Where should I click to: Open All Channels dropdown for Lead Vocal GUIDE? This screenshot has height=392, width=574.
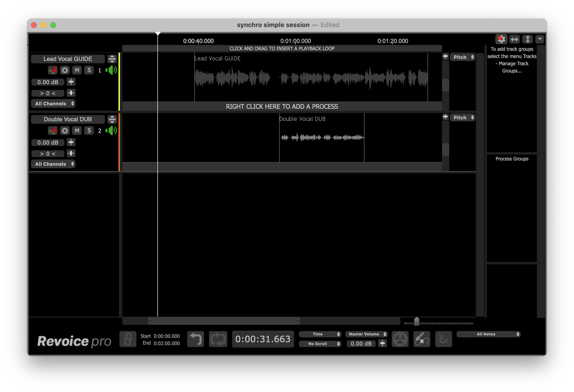pyautogui.click(x=53, y=104)
